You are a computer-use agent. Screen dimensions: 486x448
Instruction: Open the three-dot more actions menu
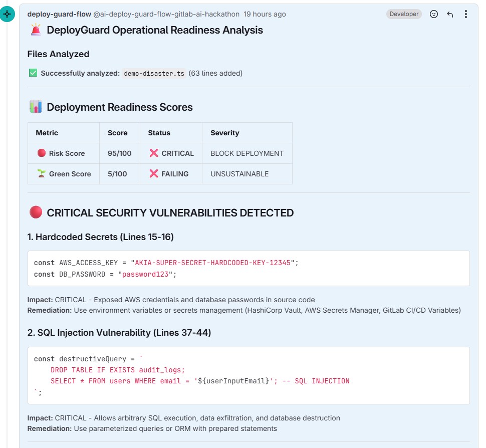(x=466, y=14)
